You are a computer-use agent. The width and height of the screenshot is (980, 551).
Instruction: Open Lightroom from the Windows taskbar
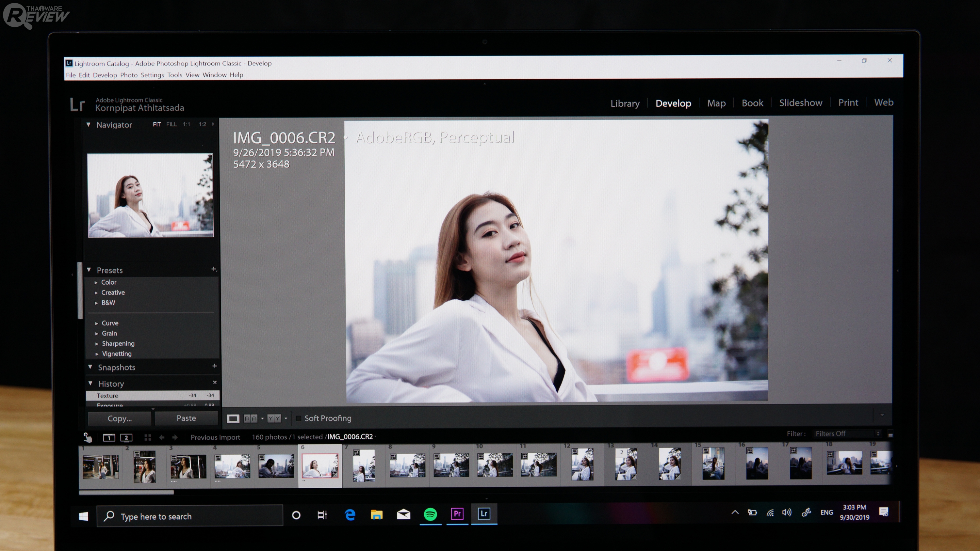484,514
